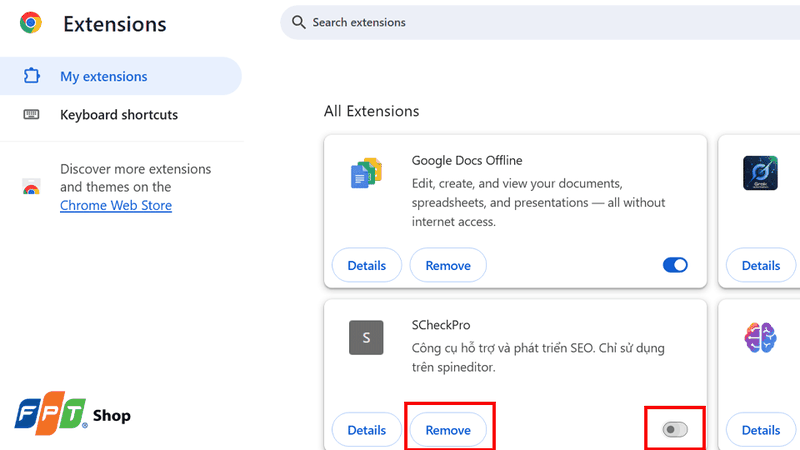Focus the Search extensions field
800x450 pixels.
pos(540,22)
